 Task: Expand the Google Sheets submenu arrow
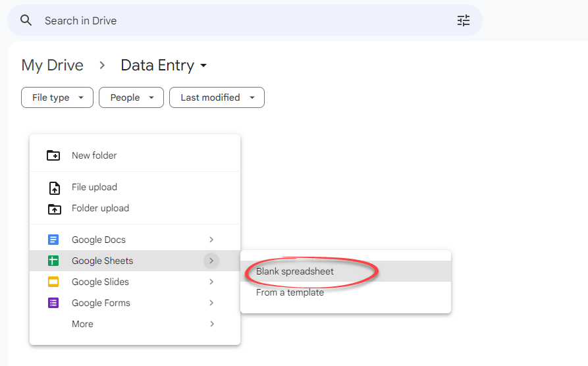[211, 261]
